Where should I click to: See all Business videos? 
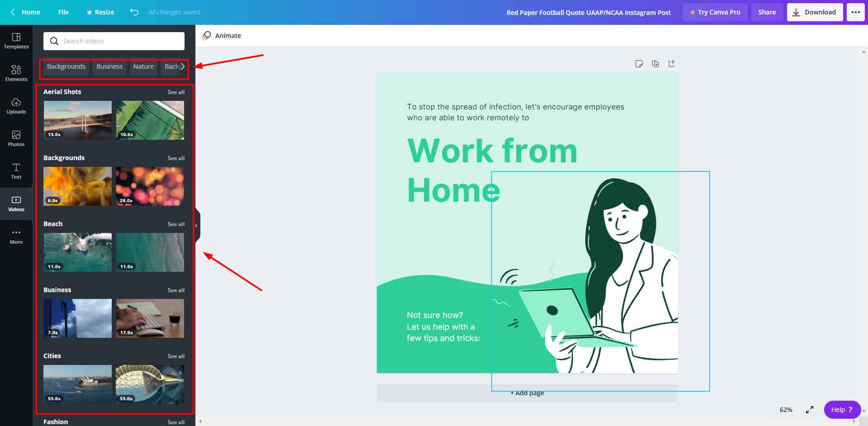(x=176, y=290)
